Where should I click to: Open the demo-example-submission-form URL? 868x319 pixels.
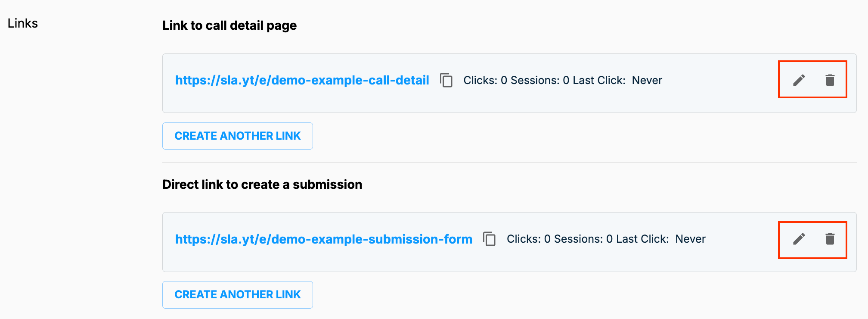pyautogui.click(x=324, y=239)
